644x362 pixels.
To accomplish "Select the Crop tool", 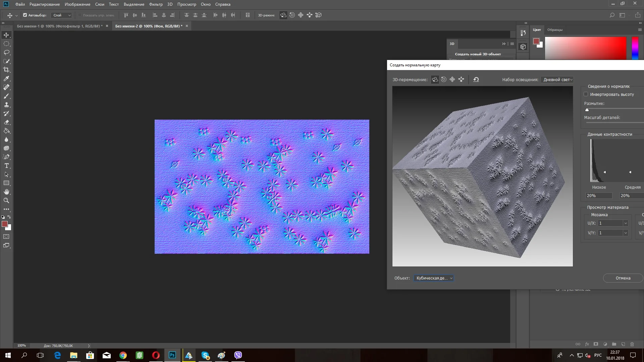I will [6, 70].
